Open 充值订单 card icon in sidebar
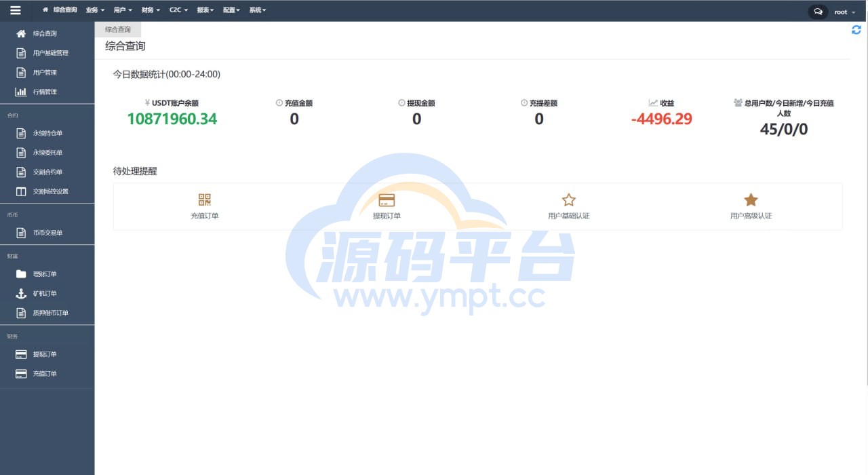Screen dimensions: 868x475 21,374
